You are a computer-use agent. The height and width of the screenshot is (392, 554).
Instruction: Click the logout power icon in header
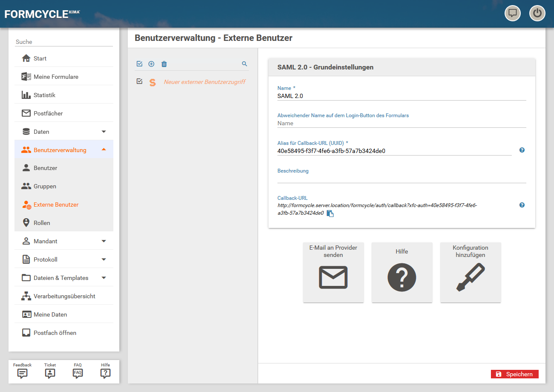(537, 13)
